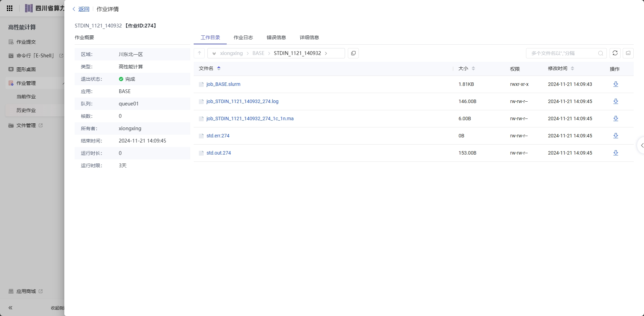Click the E-Shell external link icon

(x=61, y=56)
